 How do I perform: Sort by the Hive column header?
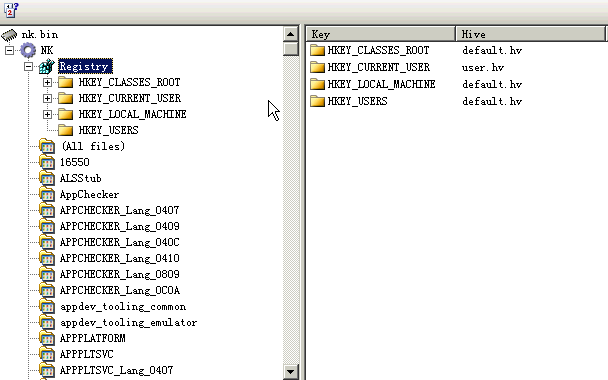(530, 34)
